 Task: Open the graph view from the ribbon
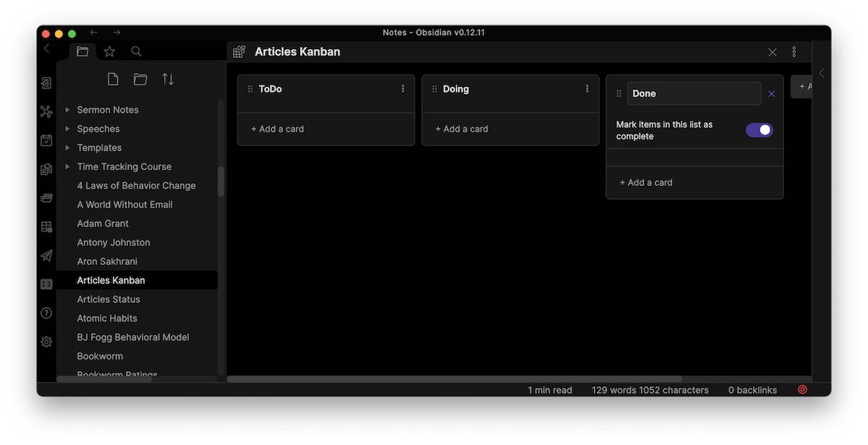click(46, 111)
